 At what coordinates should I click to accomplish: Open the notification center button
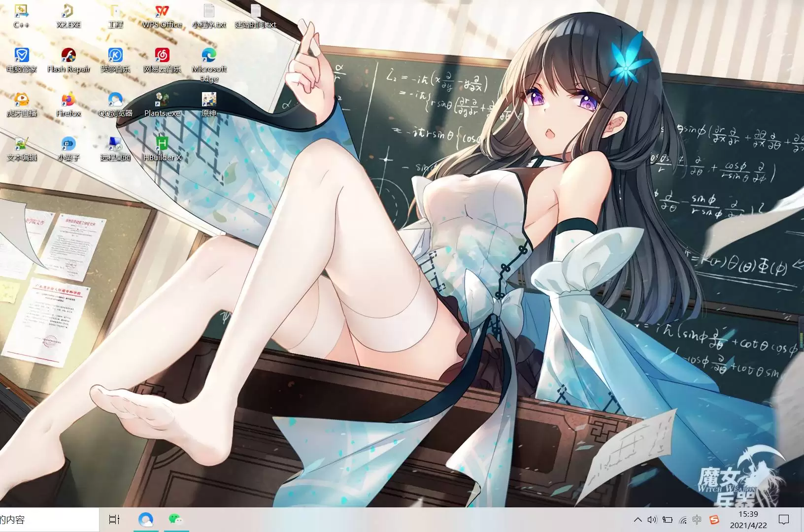[783, 520]
